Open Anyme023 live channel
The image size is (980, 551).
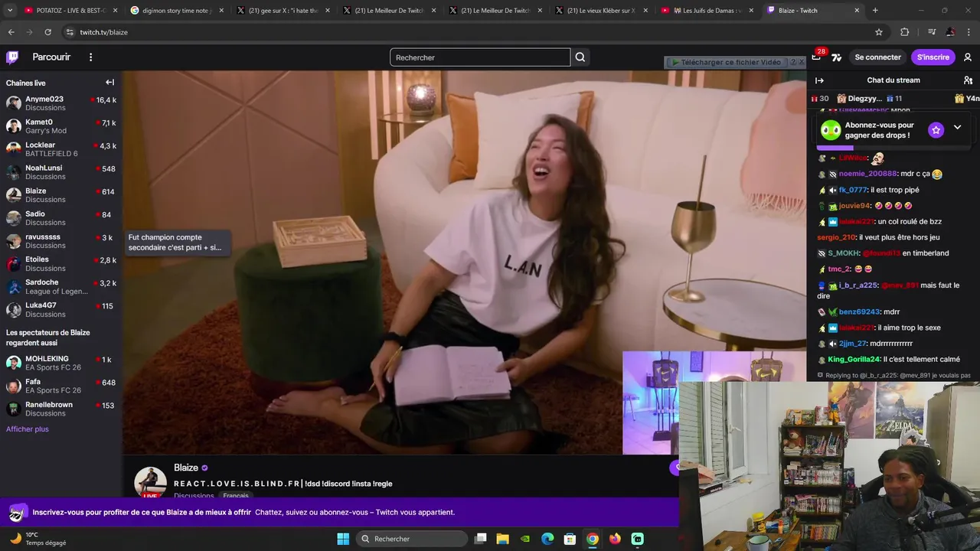coord(61,103)
